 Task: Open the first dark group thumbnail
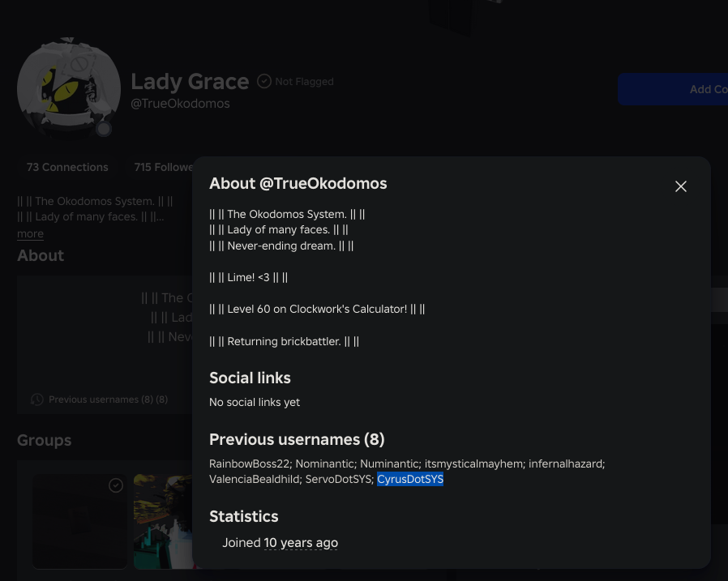pos(80,521)
